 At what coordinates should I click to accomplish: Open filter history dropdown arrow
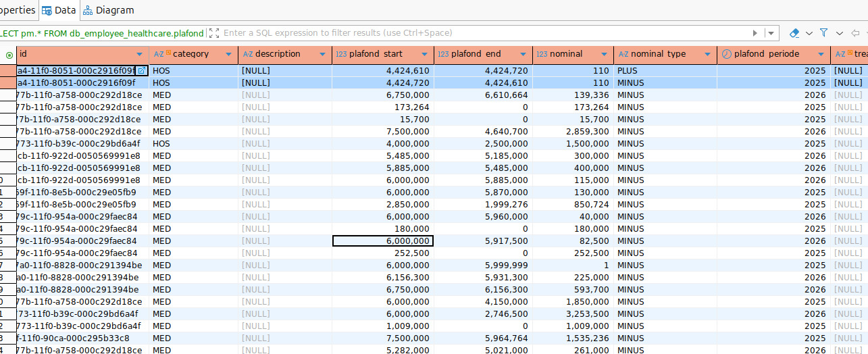tap(771, 33)
